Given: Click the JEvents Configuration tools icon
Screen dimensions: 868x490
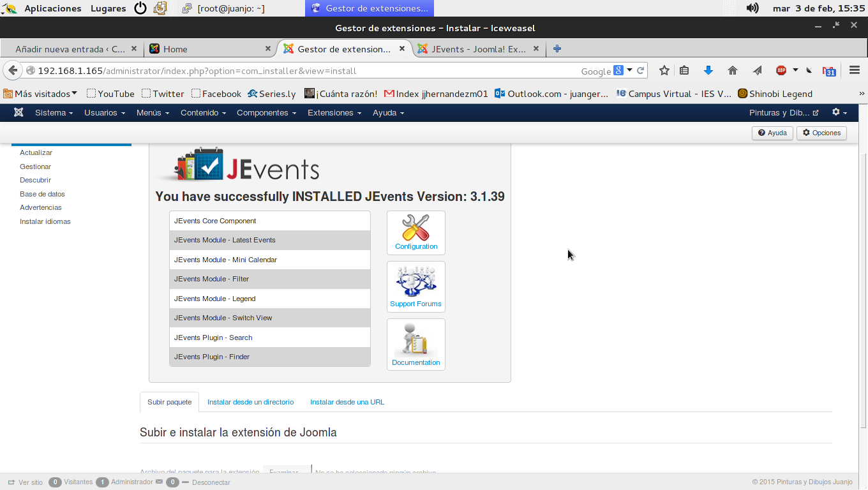Looking at the screenshot, I should click(x=415, y=228).
